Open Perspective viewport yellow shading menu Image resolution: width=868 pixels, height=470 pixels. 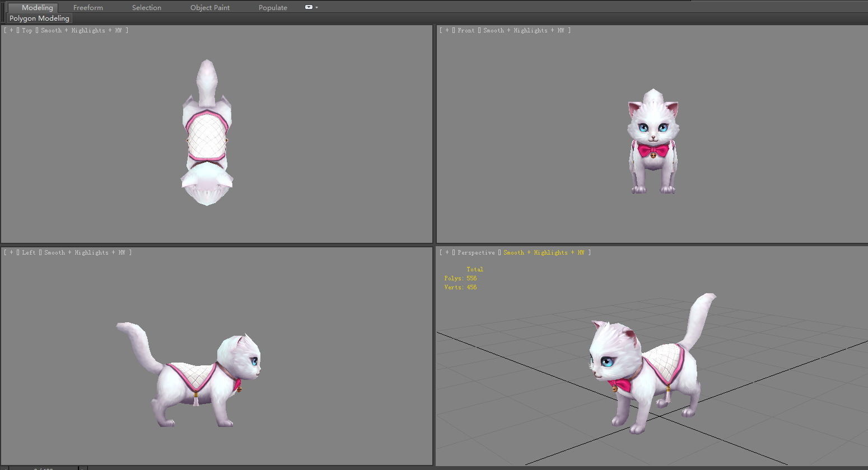point(544,252)
